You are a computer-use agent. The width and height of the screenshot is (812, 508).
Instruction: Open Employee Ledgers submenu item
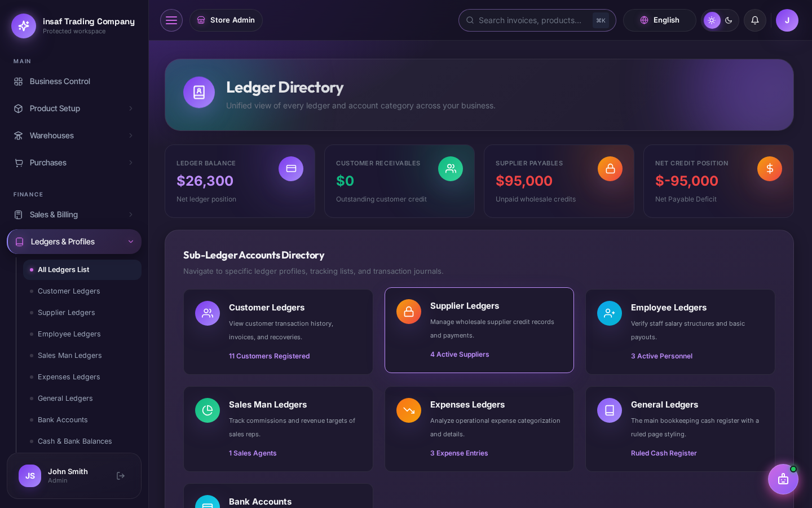[82, 334]
